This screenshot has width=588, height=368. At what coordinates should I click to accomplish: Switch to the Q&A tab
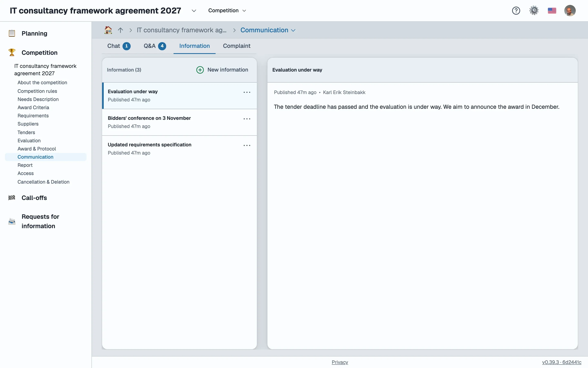coord(155,46)
